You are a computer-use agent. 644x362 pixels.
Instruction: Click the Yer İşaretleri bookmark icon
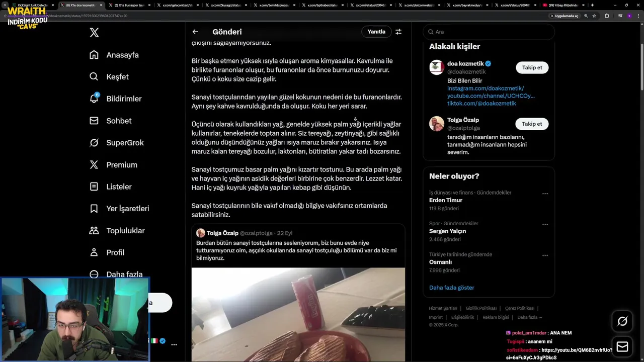(x=94, y=209)
